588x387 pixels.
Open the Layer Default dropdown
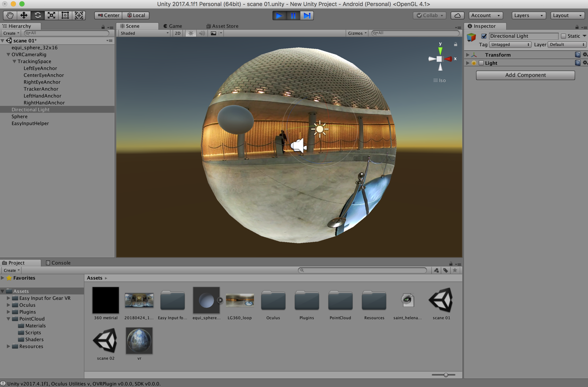point(567,44)
